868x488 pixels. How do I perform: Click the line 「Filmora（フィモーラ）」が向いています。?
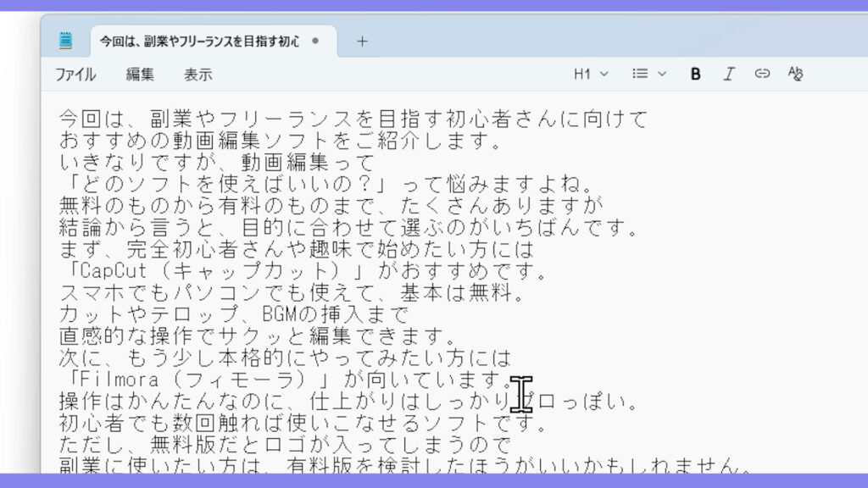click(287, 380)
